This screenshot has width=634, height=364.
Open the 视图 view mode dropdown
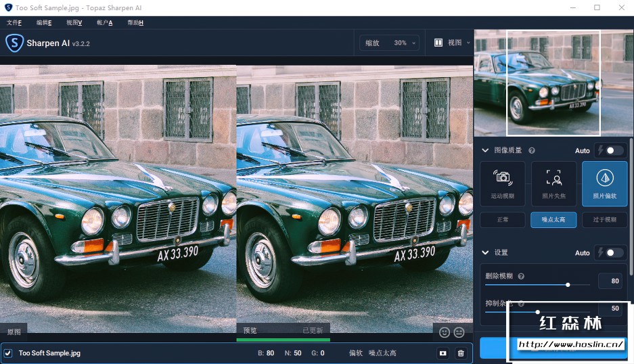pyautogui.click(x=452, y=43)
